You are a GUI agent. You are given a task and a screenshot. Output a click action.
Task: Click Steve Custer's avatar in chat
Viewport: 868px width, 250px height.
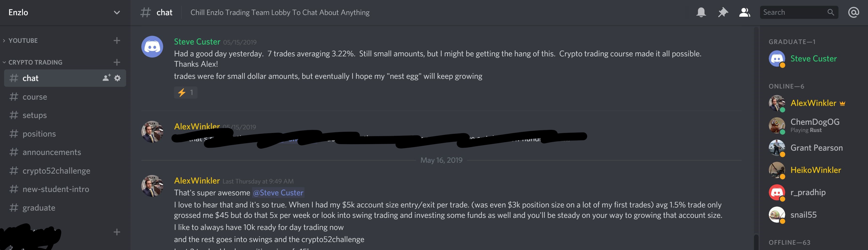point(152,47)
